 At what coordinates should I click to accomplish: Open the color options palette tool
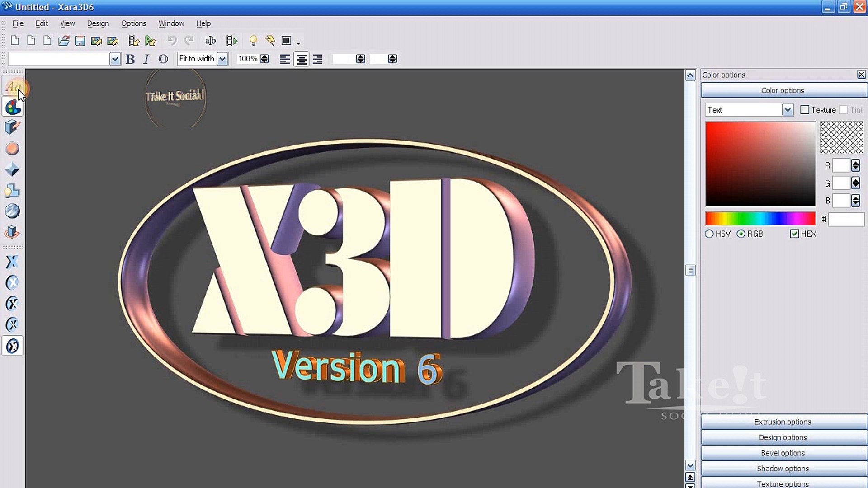pyautogui.click(x=13, y=108)
